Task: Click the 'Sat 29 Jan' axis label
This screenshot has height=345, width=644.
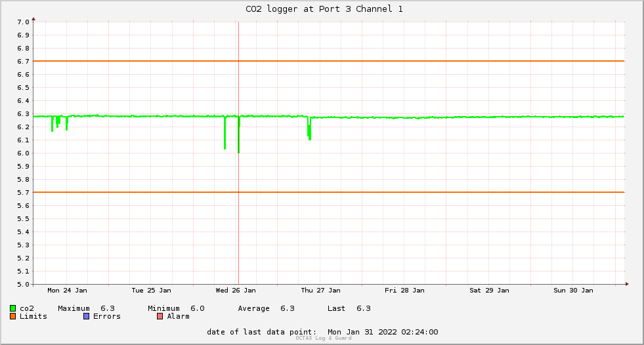Action: (489, 291)
